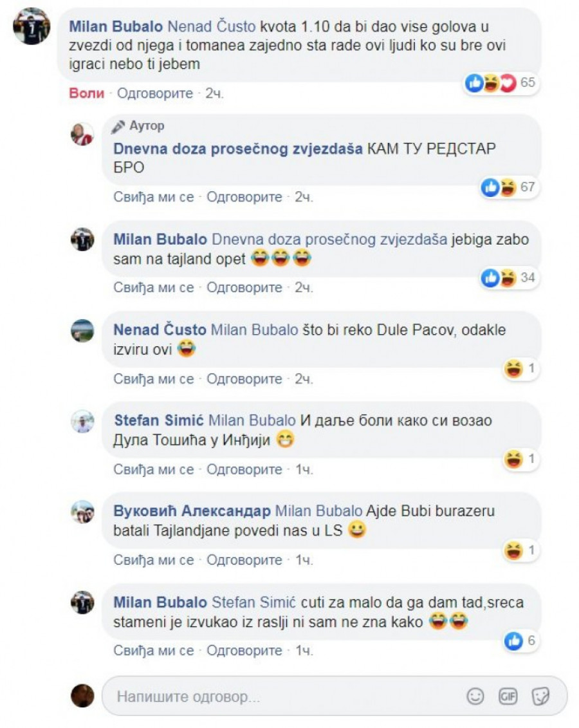This screenshot has height=728, width=579.
Task: Reply to Вуковић Александар's comment
Action: pos(244,560)
